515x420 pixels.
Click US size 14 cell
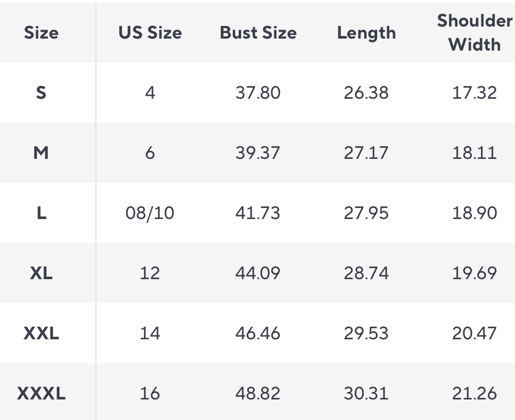150,333
